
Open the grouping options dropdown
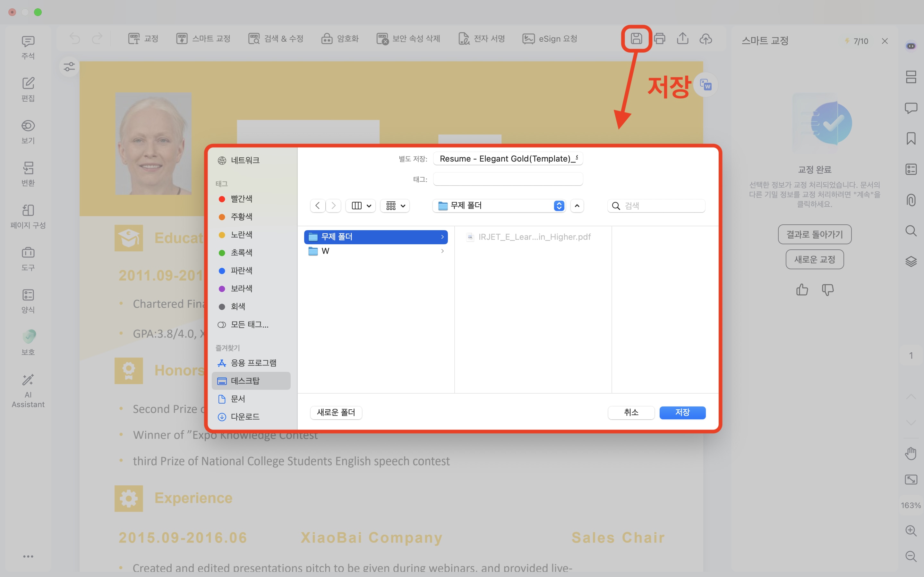click(x=395, y=206)
